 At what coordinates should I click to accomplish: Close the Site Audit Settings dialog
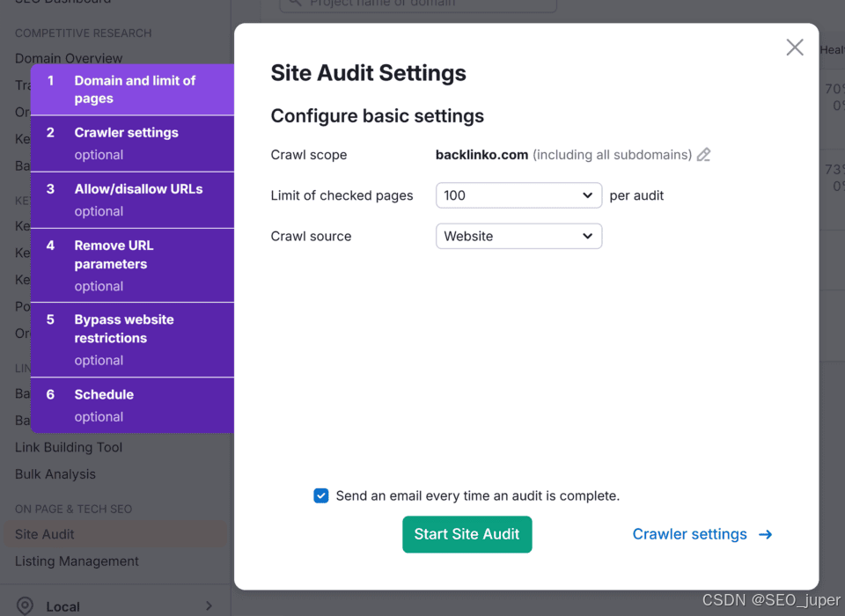tap(794, 48)
